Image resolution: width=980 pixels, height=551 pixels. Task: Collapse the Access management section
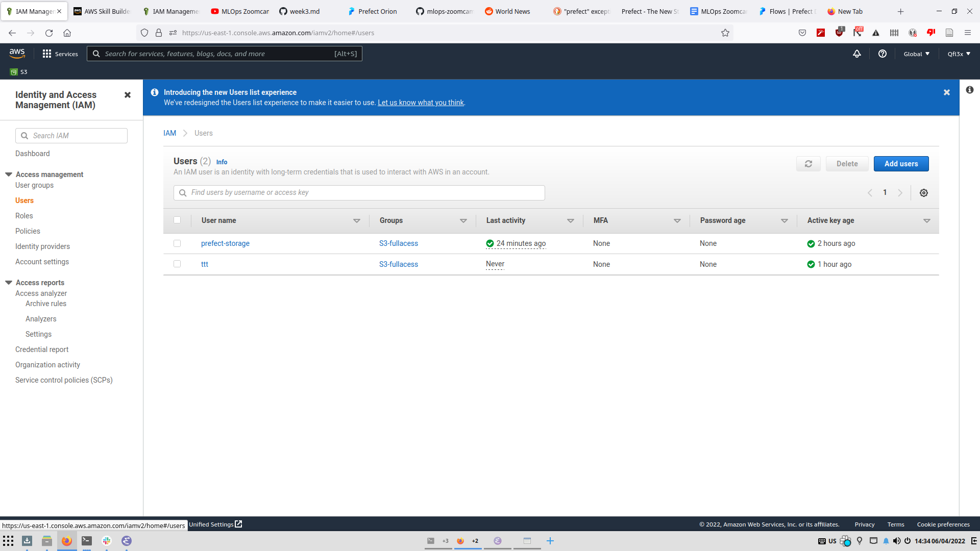coord(9,174)
